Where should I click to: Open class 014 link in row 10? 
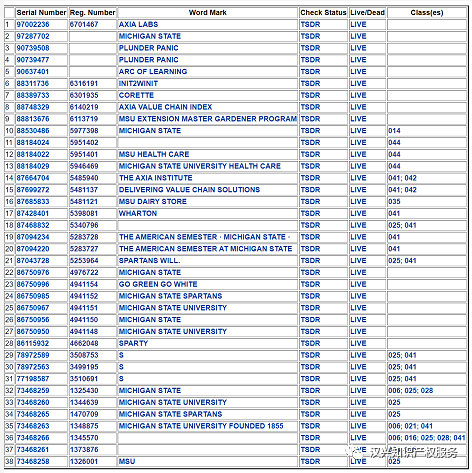[394, 131]
